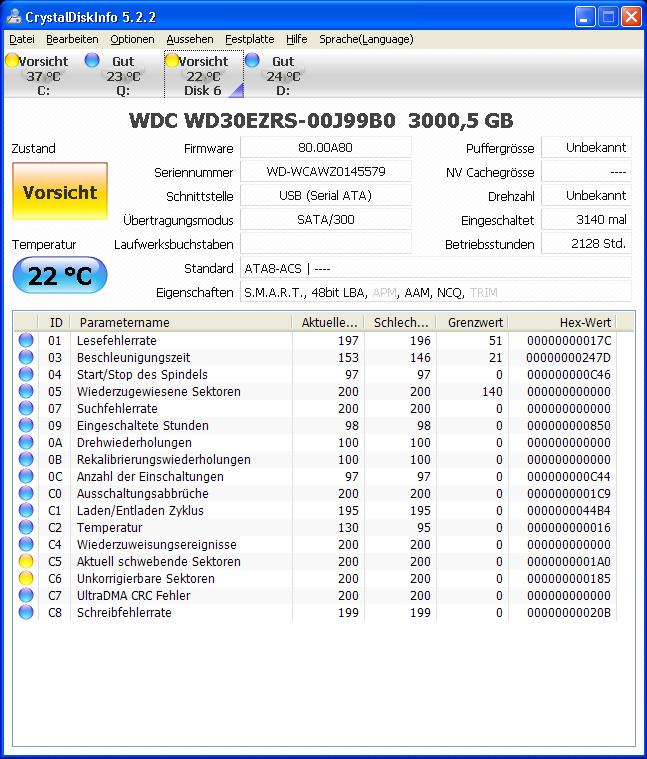Click the Übertragungsmodus field SATA/300
The height and width of the screenshot is (759, 647).
[x=326, y=220]
